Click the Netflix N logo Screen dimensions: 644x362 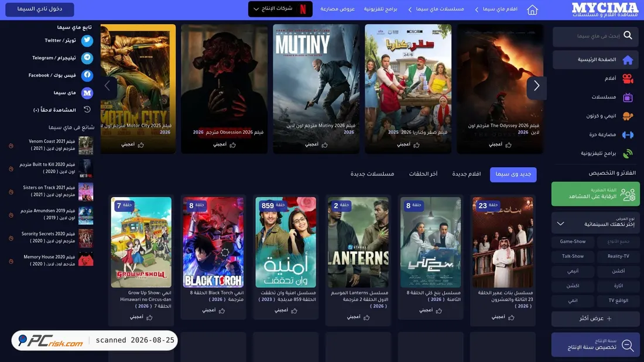pos(303,9)
